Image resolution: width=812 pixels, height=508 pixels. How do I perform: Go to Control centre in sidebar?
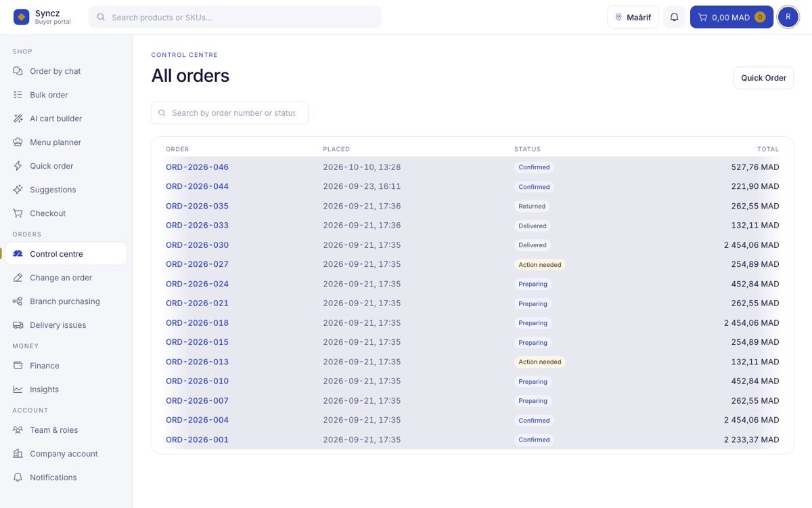click(66, 254)
